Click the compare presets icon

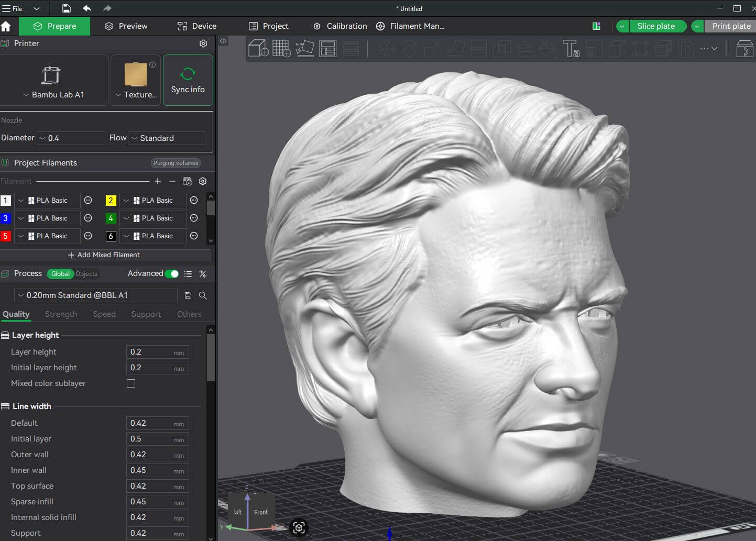[203, 274]
